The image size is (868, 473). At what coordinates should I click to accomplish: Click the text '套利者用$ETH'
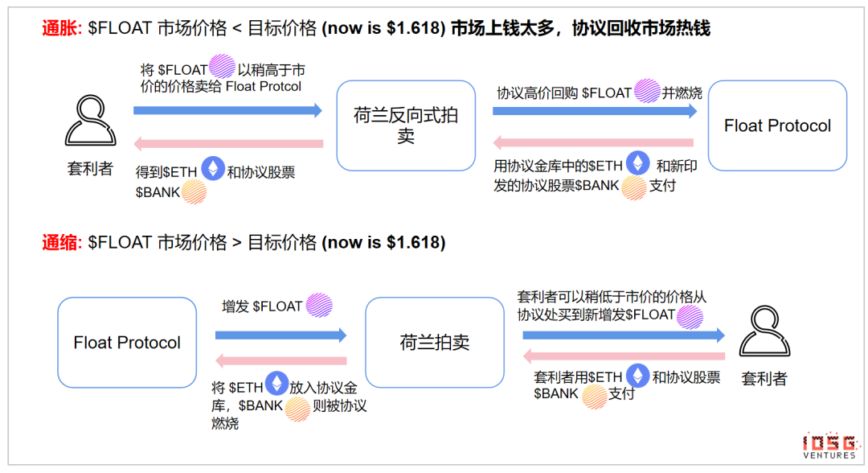point(578,377)
